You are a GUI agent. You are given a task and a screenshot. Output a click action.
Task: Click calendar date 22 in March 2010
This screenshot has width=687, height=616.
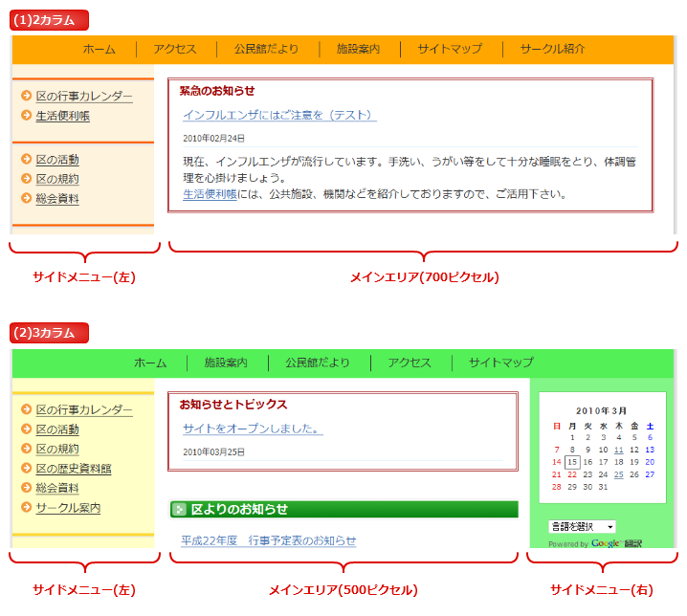[x=572, y=474]
